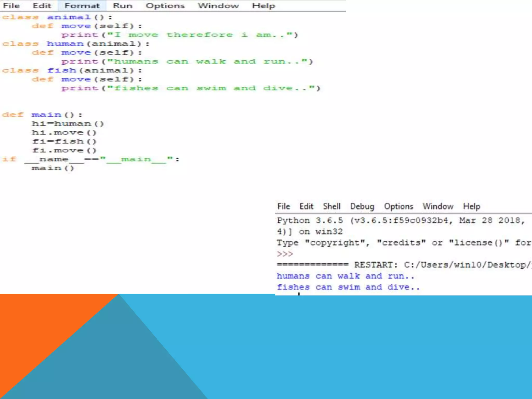Click the >>> shell prompt line
Screen dimensions: 532x399
pos(285,254)
